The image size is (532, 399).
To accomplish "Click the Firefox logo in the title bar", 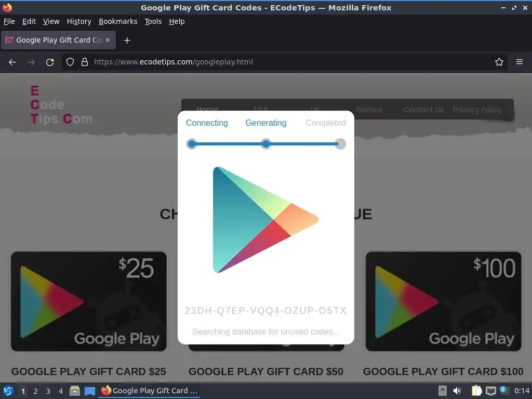I will 7,7.
